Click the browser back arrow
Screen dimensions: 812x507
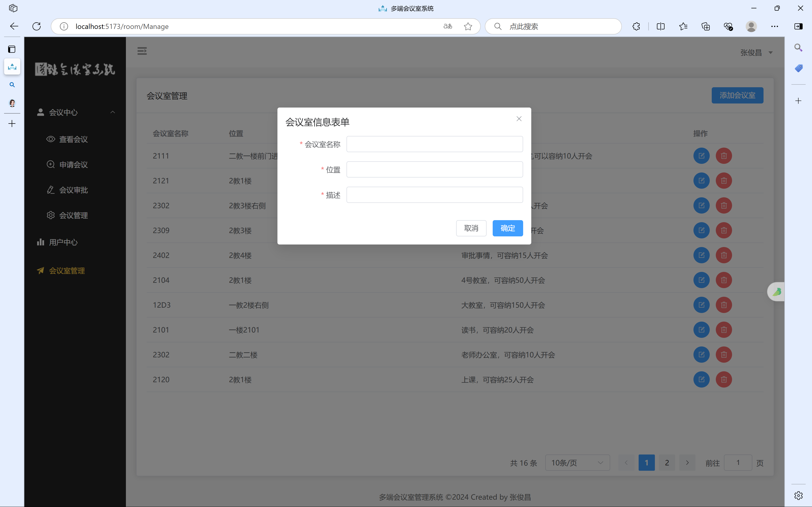[14, 26]
